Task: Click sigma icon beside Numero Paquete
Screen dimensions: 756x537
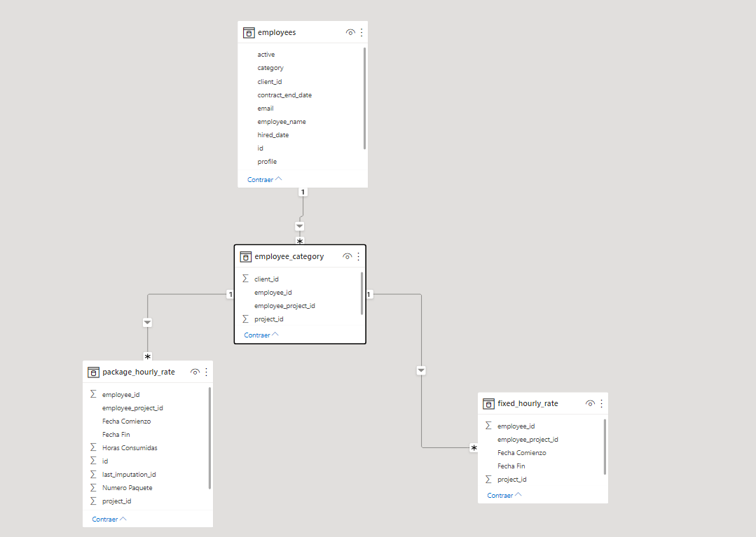Action: (x=93, y=487)
